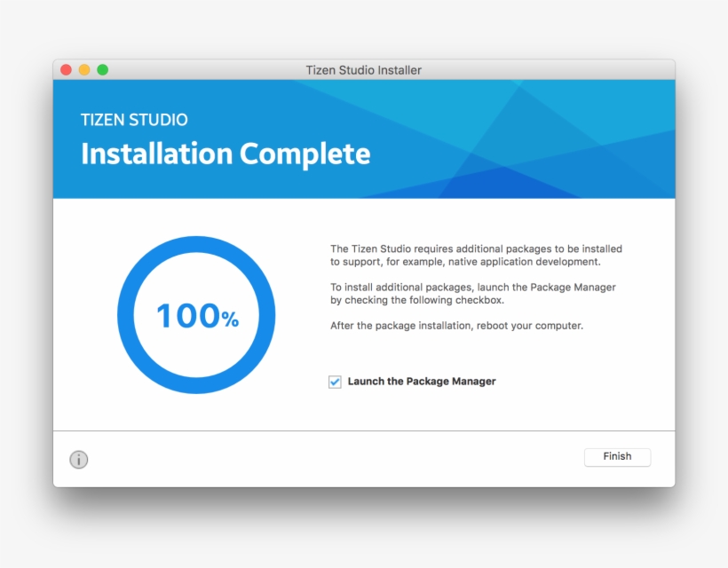Close the Tizen Studio Installer window
Viewport: 728px width, 568px height.
(x=66, y=69)
